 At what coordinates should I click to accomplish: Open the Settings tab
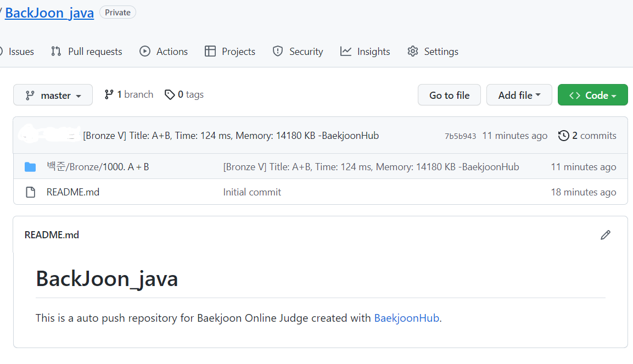(433, 52)
